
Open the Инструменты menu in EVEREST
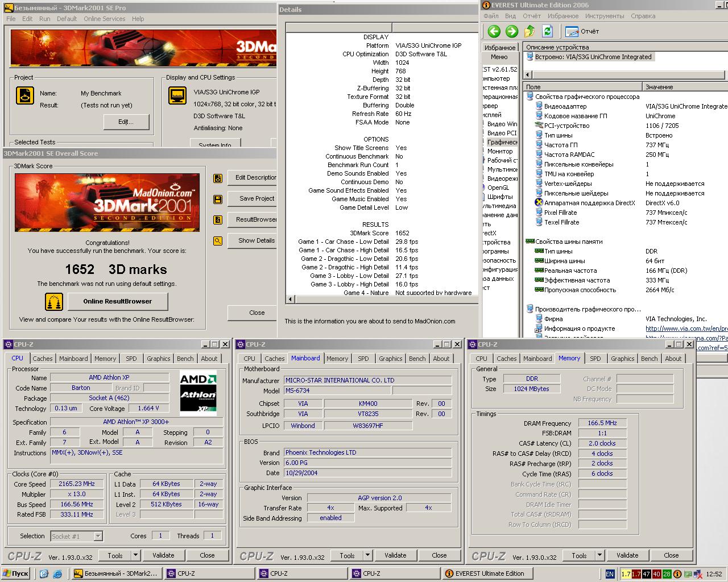click(605, 16)
